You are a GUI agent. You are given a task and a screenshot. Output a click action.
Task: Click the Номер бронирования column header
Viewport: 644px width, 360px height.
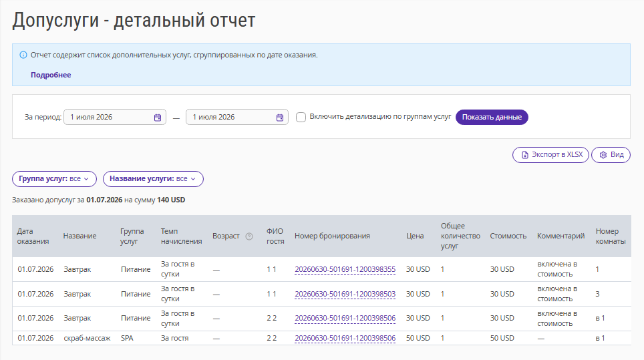pos(332,236)
